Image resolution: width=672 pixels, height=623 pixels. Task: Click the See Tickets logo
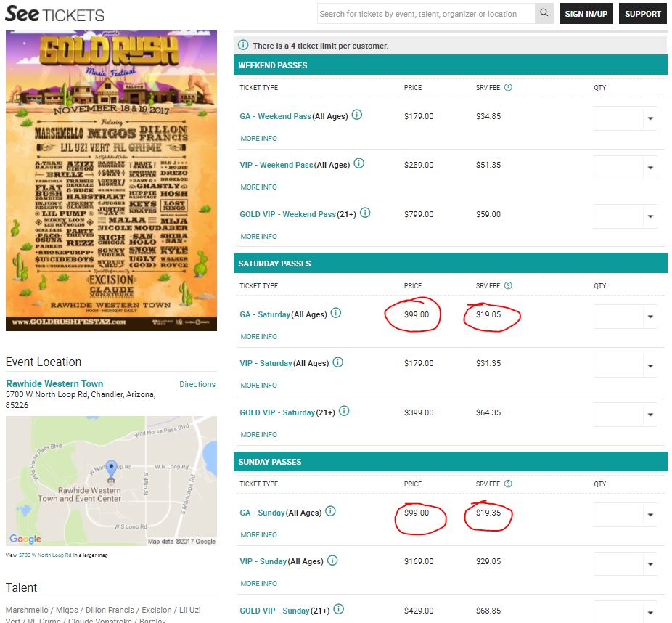pyautogui.click(x=54, y=14)
